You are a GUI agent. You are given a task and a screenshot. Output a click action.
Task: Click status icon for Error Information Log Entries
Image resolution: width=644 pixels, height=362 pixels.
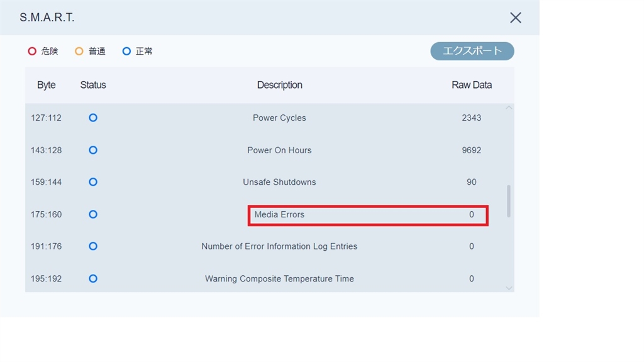[93, 246]
